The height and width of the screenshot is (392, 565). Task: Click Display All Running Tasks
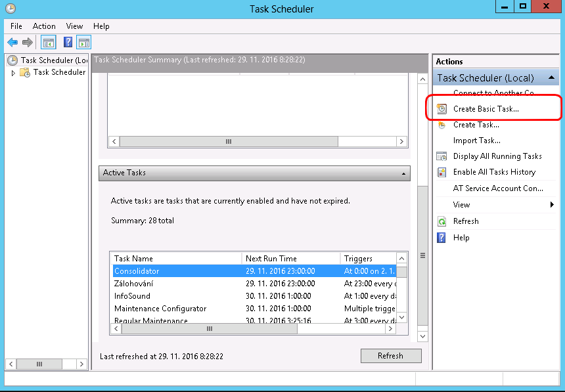coord(497,156)
